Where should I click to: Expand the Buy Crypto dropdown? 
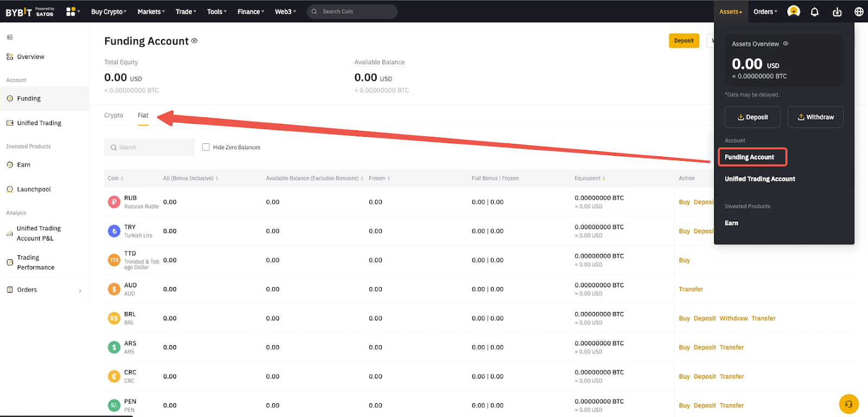108,11
